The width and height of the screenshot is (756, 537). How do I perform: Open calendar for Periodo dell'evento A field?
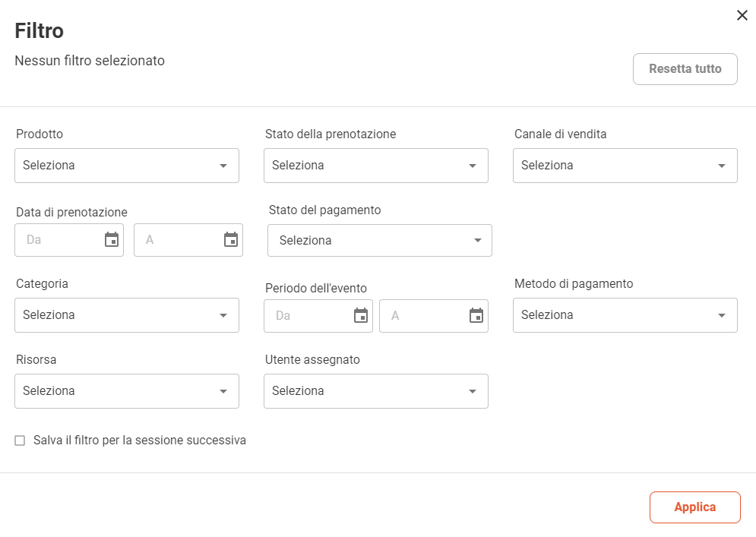click(x=476, y=316)
